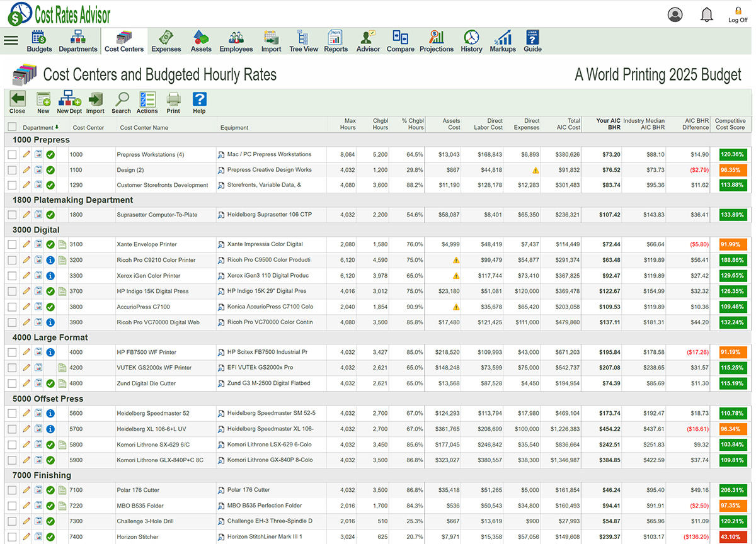The height and width of the screenshot is (544, 756).
Task: View budget History
Action: click(x=471, y=42)
